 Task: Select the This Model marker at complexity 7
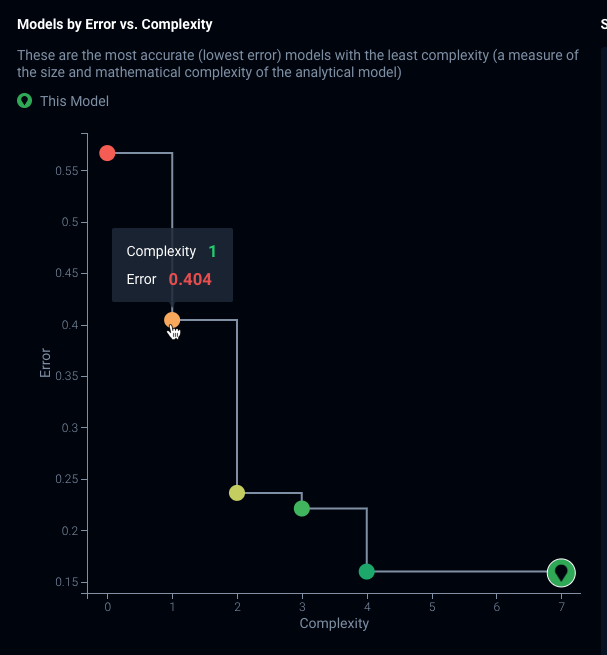coord(561,572)
